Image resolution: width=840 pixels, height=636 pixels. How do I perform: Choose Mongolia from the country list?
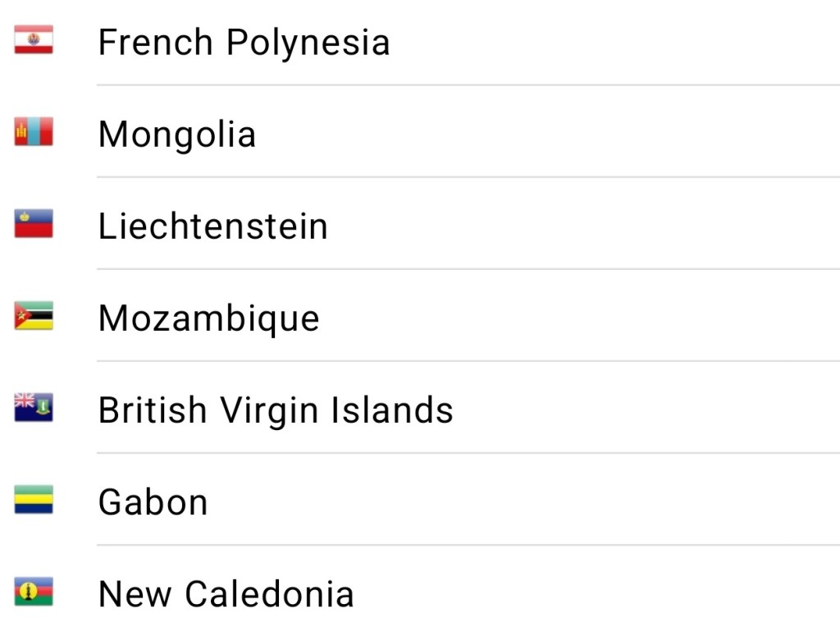click(x=177, y=134)
